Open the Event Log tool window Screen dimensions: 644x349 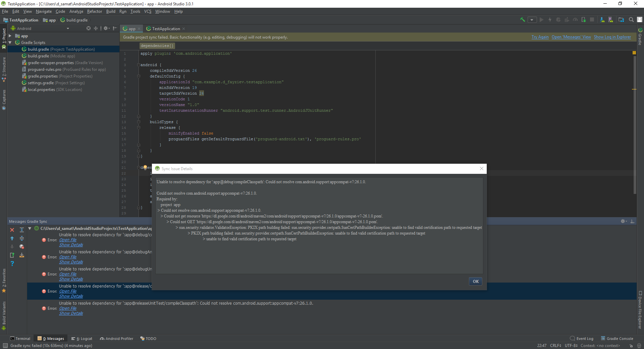coord(582,339)
